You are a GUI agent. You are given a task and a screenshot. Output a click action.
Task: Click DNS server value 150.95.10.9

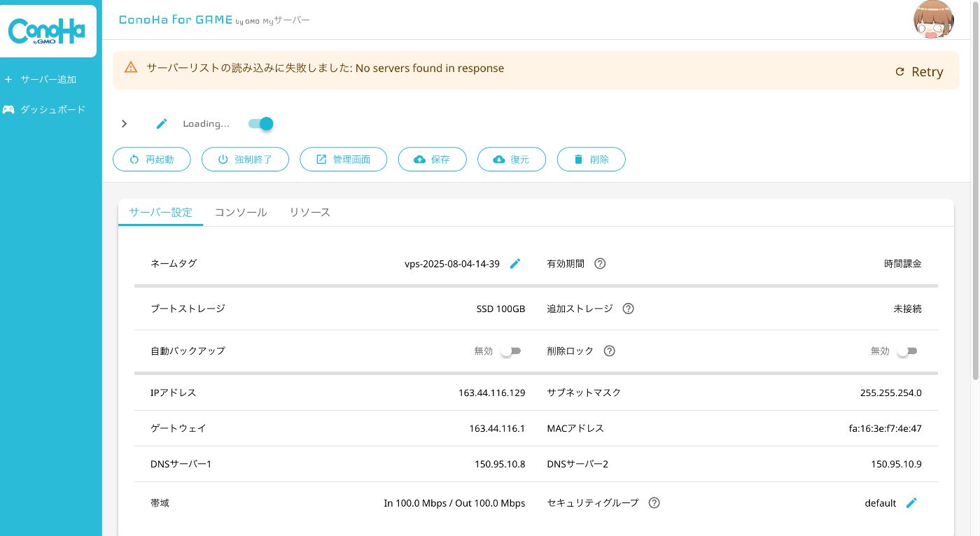coord(896,464)
